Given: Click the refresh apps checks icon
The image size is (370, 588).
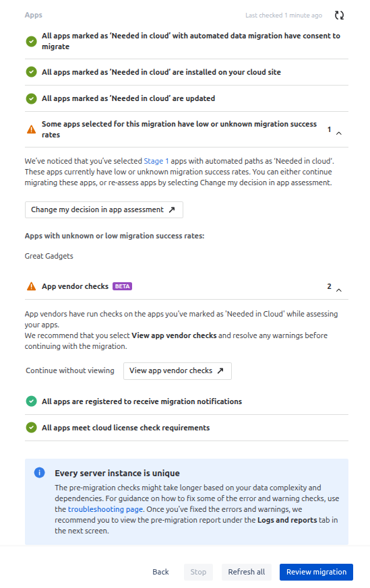Looking at the screenshot, I should [339, 15].
